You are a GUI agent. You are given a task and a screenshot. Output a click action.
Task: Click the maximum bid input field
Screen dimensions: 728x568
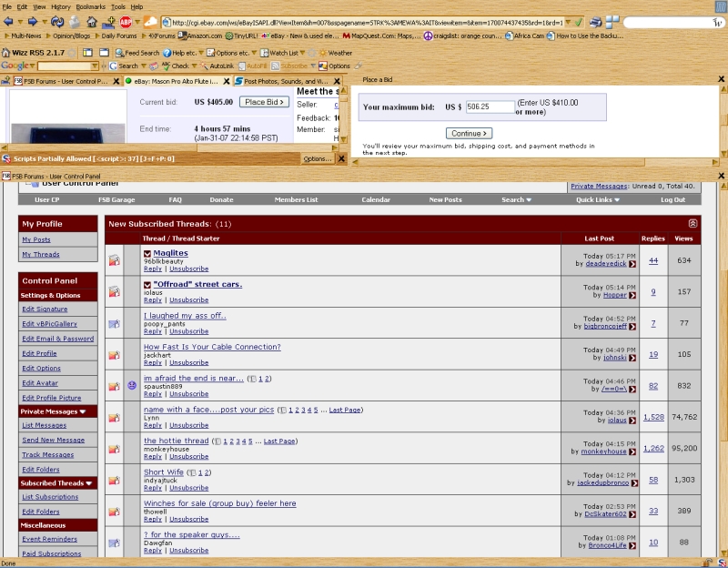point(490,106)
